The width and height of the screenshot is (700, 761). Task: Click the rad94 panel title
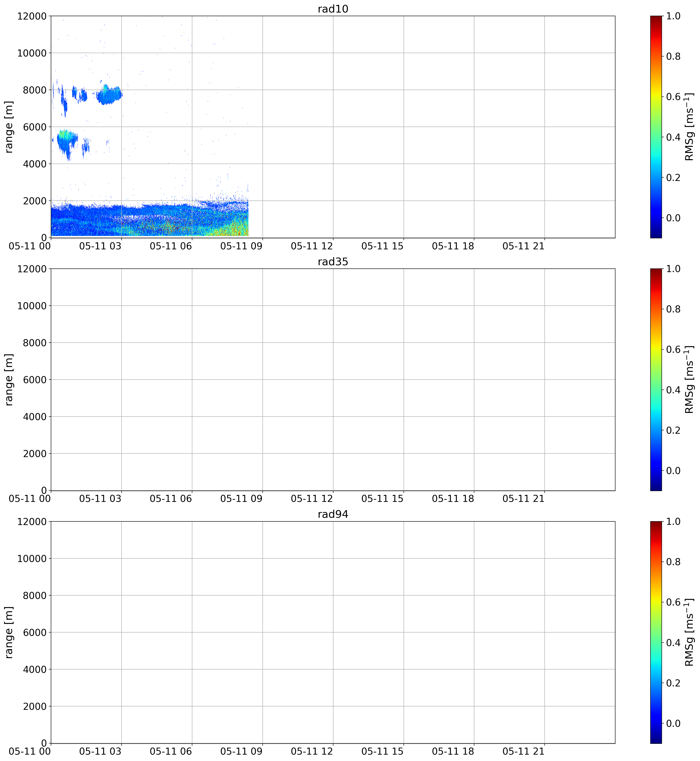point(333,514)
